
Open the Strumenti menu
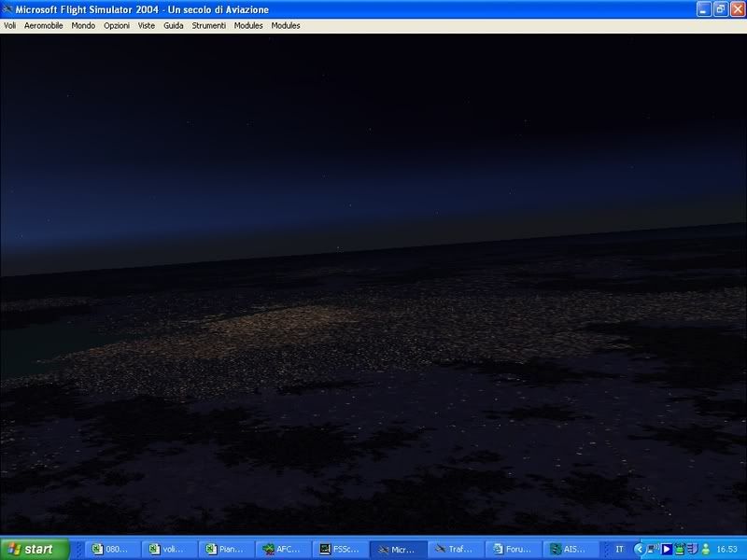click(208, 26)
